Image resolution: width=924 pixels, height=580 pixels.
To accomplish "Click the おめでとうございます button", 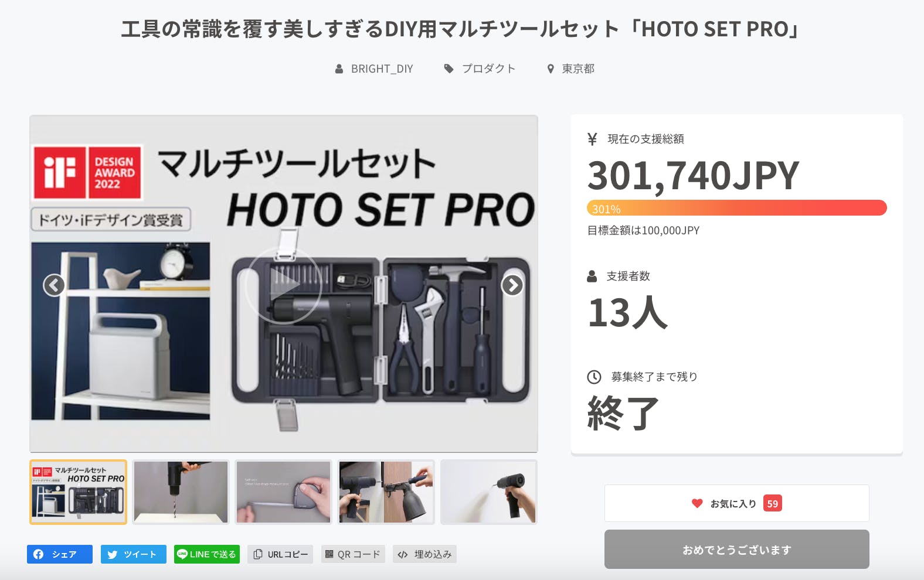I will [x=737, y=550].
